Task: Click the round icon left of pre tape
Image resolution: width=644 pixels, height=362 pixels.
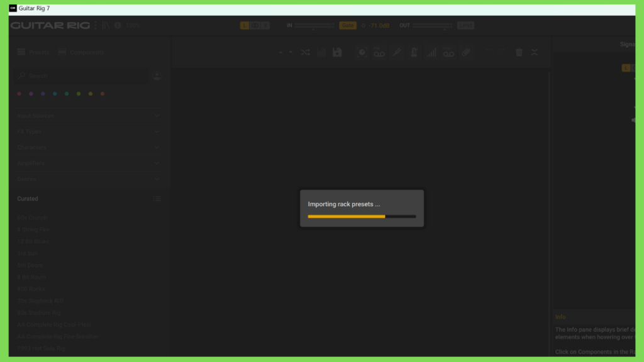Action: coord(362,53)
